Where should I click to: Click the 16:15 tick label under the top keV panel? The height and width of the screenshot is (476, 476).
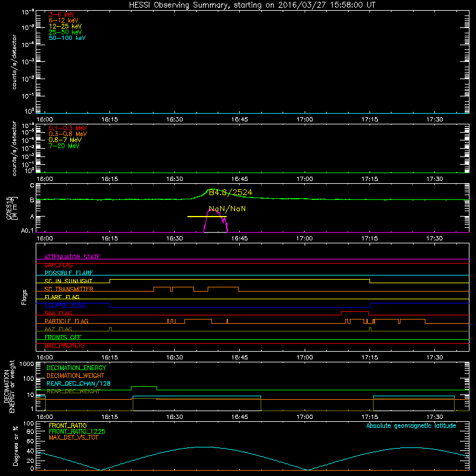pos(109,120)
